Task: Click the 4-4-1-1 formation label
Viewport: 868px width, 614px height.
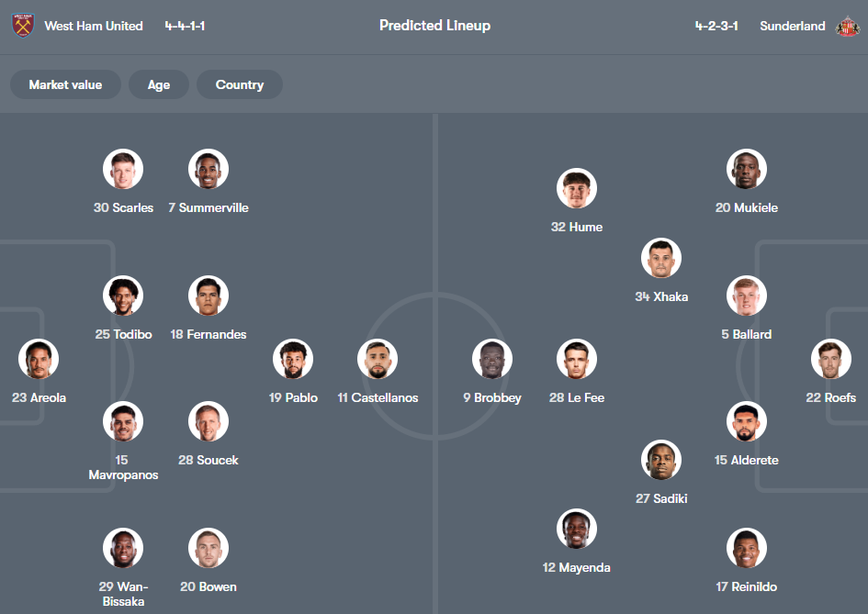Action: tap(185, 26)
